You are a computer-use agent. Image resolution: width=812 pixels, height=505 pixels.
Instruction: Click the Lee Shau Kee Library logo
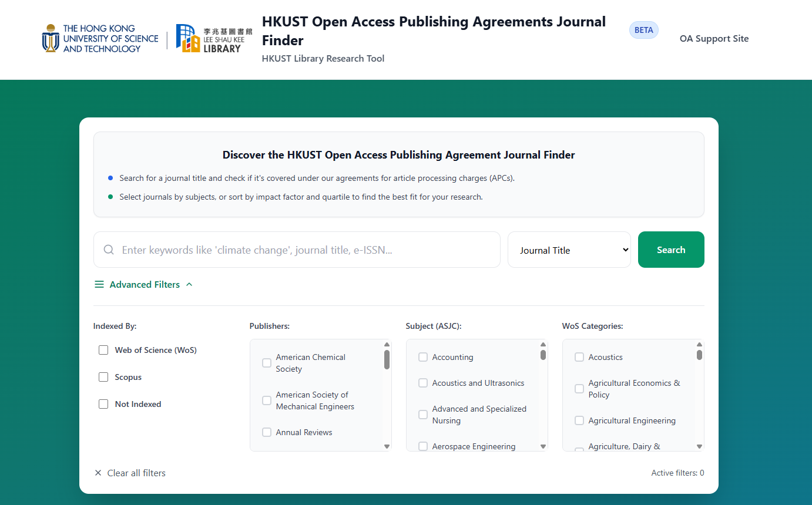click(214, 39)
